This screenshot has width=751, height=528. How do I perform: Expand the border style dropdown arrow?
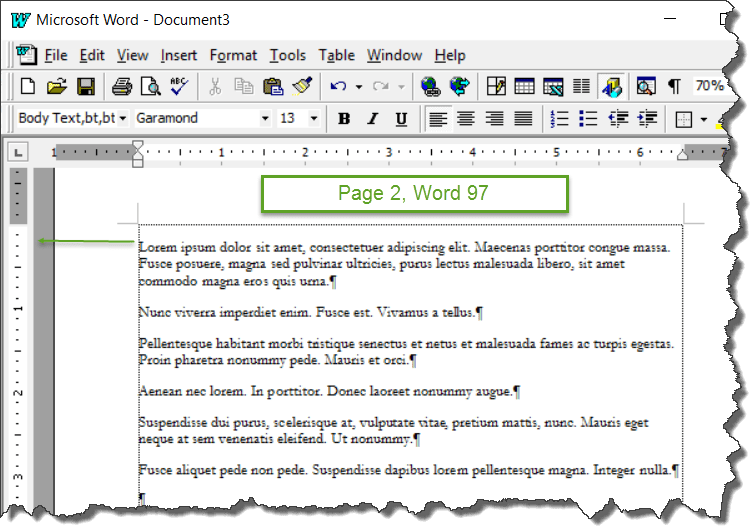pyautogui.click(x=704, y=119)
